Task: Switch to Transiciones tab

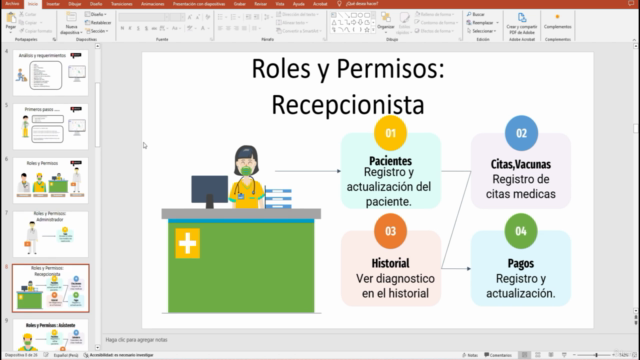Action: pyautogui.click(x=122, y=4)
